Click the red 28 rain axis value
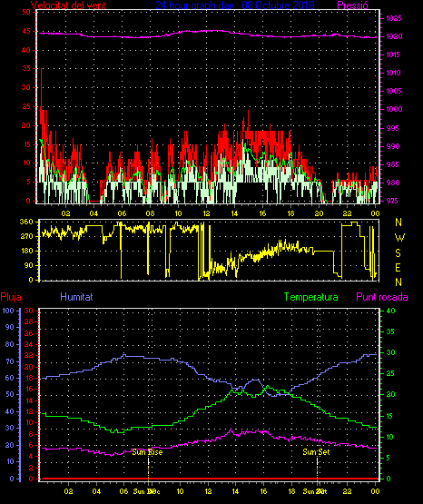 tap(29, 321)
